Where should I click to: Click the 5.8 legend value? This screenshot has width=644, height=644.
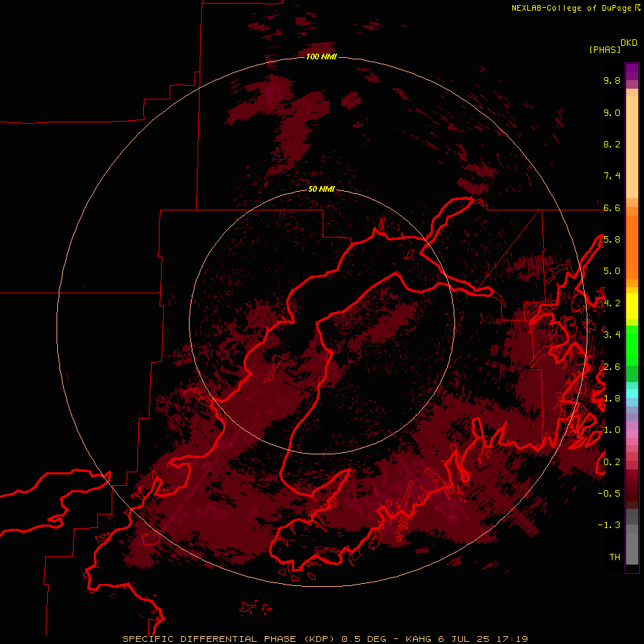(612, 240)
